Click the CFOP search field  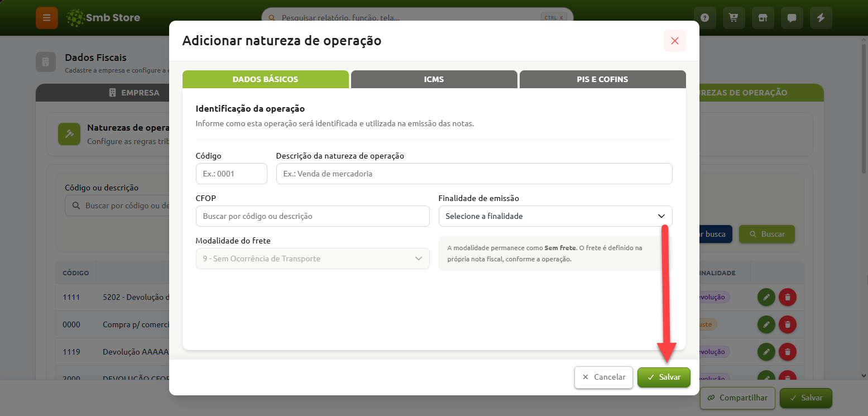click(x=313, y=216)
